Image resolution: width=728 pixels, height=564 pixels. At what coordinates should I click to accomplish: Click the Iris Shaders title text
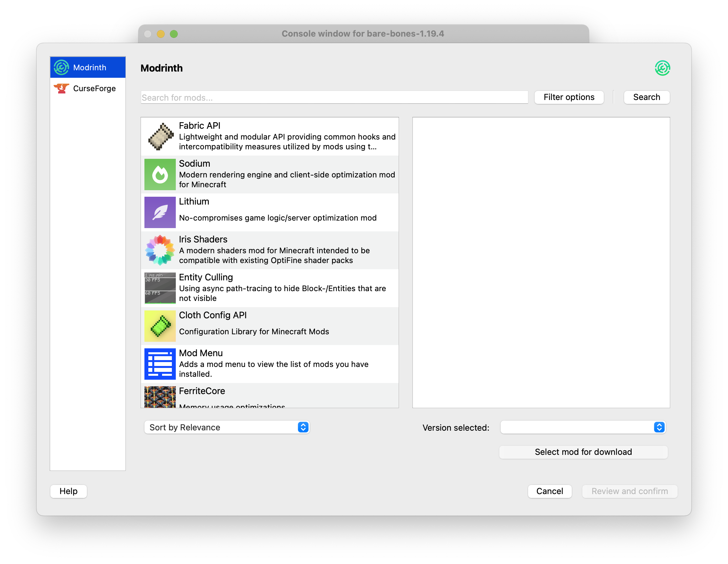pyautogui.click(x=203, y=240)
